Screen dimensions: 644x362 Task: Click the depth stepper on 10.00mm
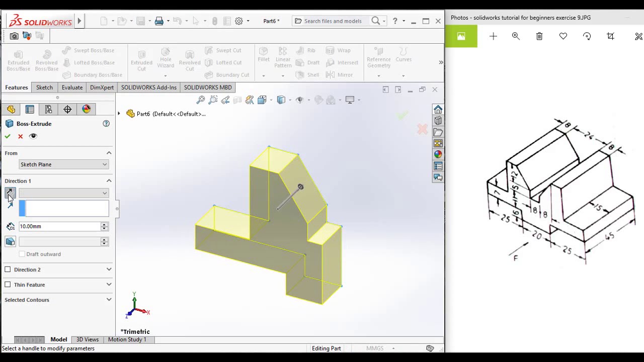tap(104, 227)
